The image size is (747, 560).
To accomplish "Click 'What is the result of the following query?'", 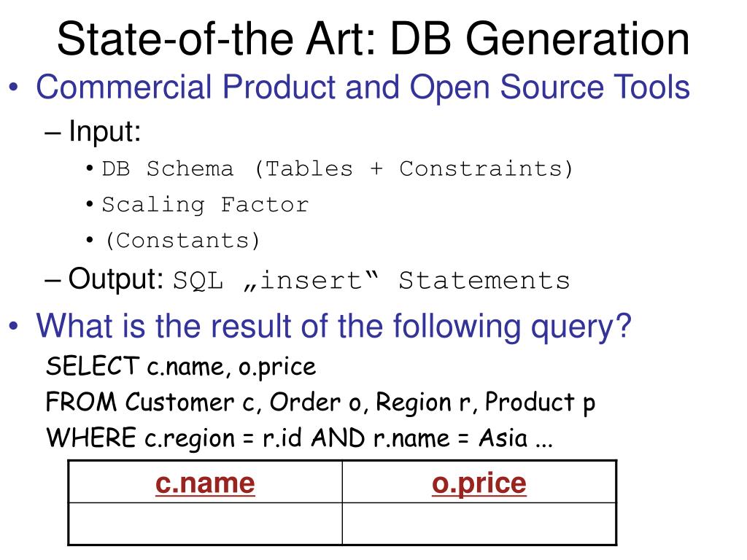I will pyautogui.click(x=333, y=327).
